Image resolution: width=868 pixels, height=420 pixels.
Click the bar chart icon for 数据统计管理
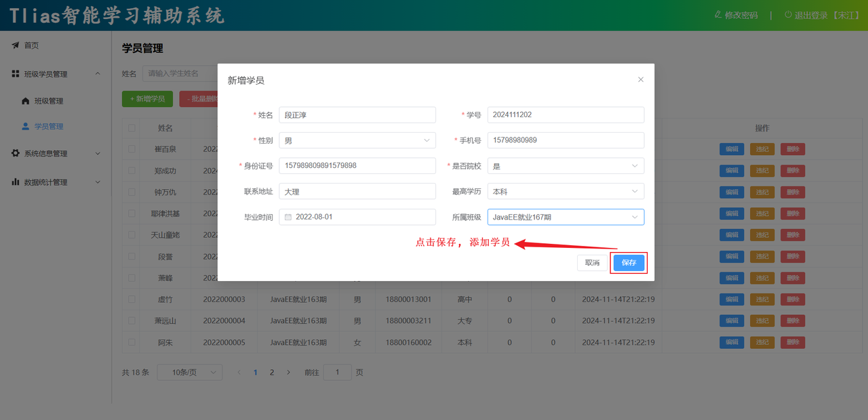tap(15, 182)
